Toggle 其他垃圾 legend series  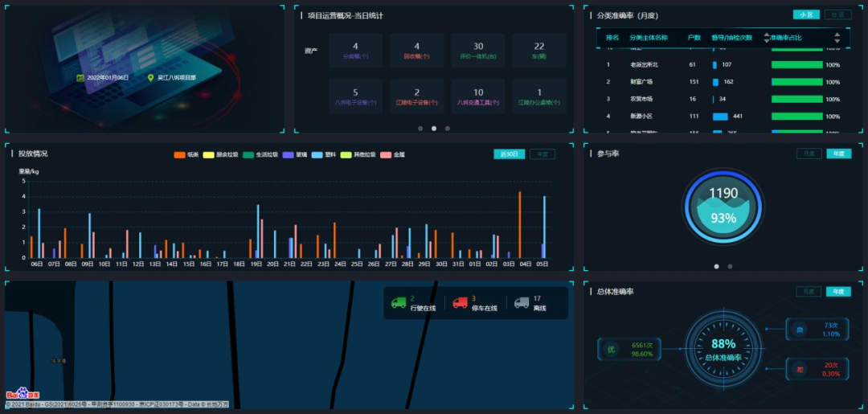click(358, 155)
